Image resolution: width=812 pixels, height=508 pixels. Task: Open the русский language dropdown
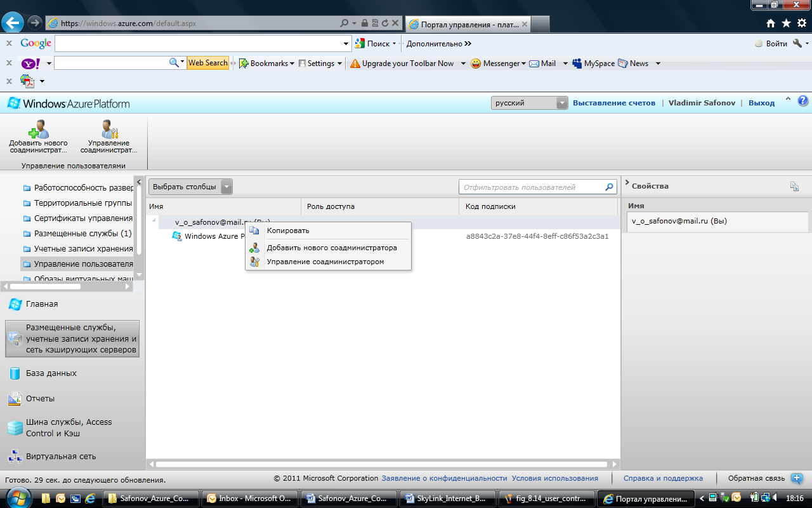(x=529, y=103)
